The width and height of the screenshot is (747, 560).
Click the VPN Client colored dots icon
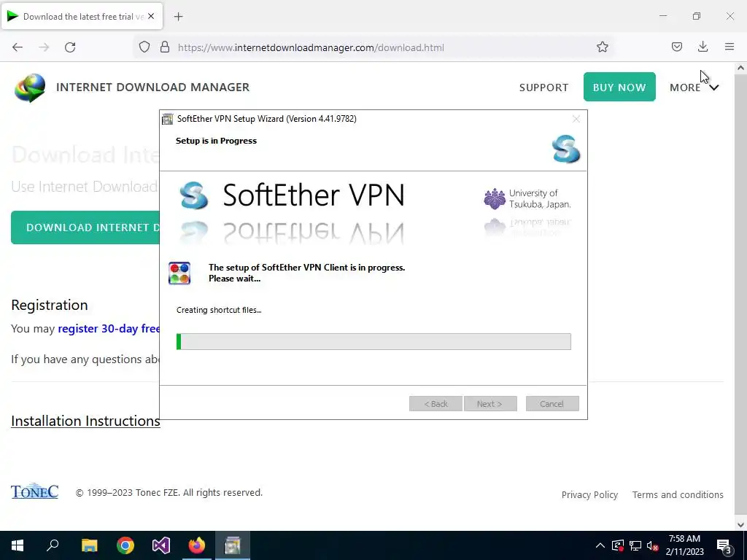click(179, 273)
